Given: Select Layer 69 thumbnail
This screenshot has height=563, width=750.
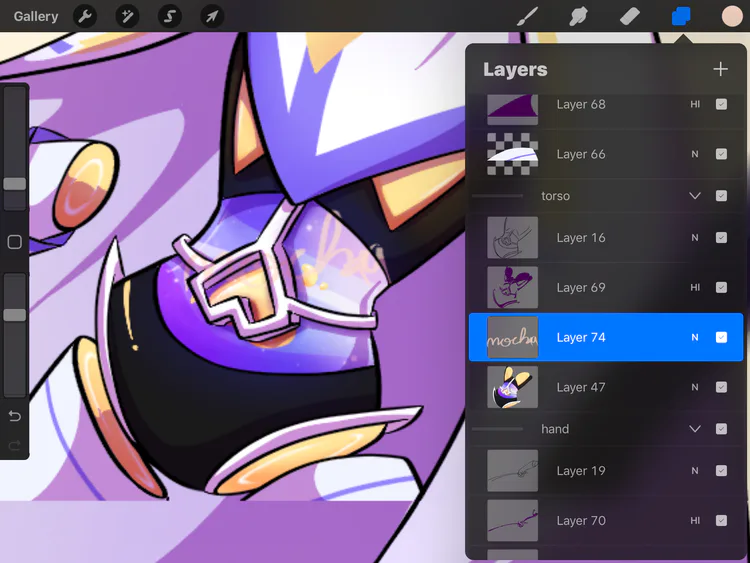Looking at the screenshot, I should click(x=512, y=287).
